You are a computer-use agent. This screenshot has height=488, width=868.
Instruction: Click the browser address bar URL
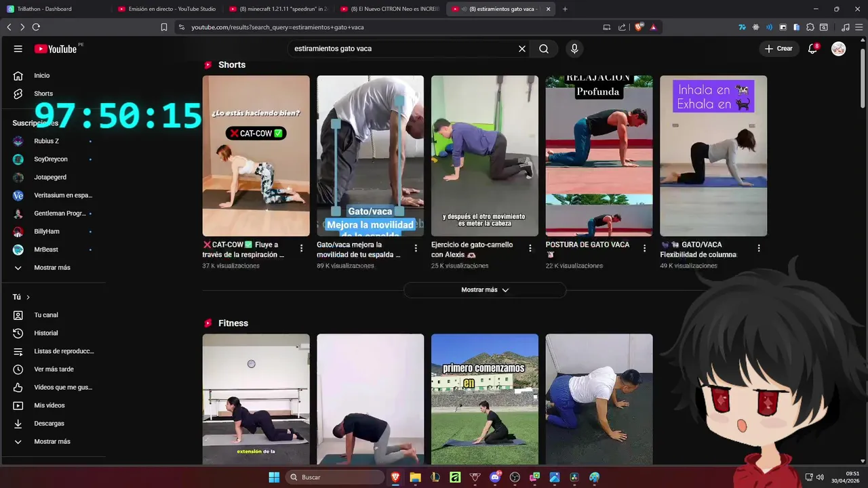(x=277, y=27)
